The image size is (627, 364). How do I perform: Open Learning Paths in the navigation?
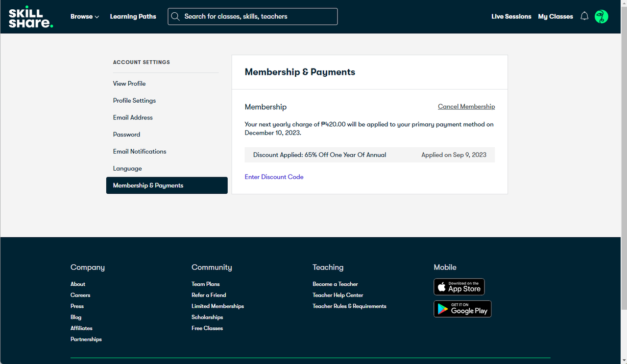133,17
